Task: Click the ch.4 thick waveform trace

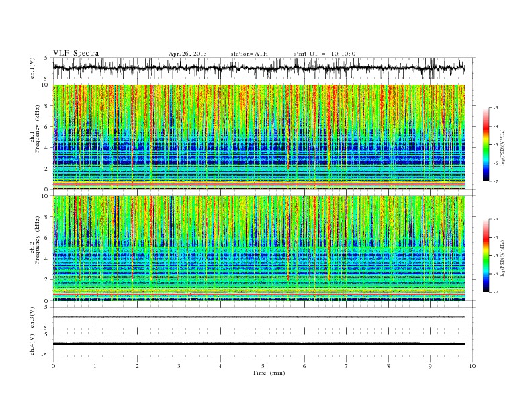Action: [x=259, y=344]
